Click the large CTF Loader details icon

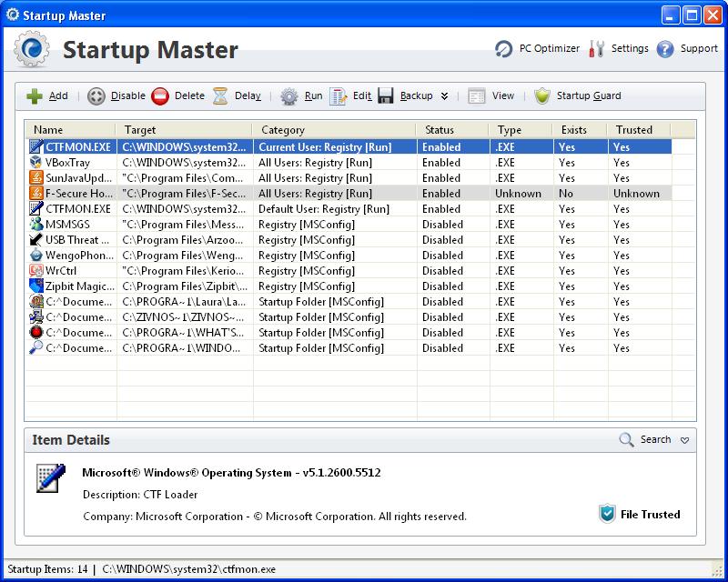tap(51, 477)
